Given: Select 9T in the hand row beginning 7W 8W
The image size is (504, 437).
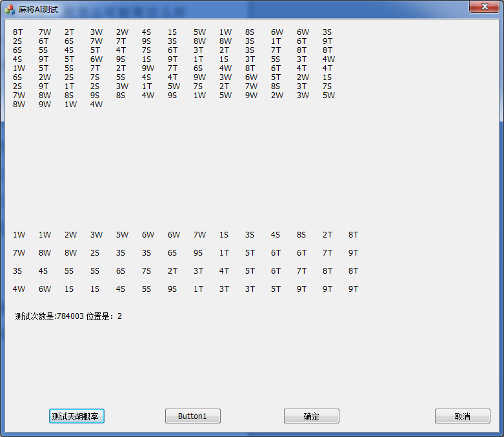Looking at the screenshot, I should pyautogui.click(x=353, y=253).
